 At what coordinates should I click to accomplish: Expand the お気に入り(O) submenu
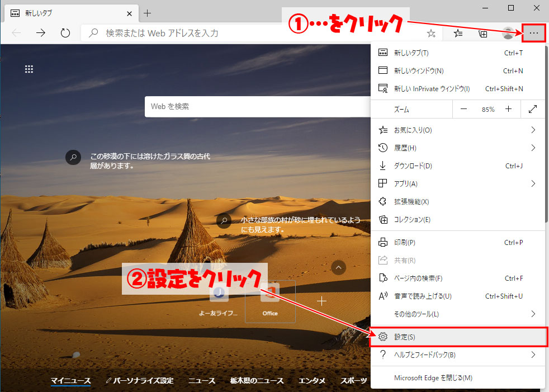[457, 130]
